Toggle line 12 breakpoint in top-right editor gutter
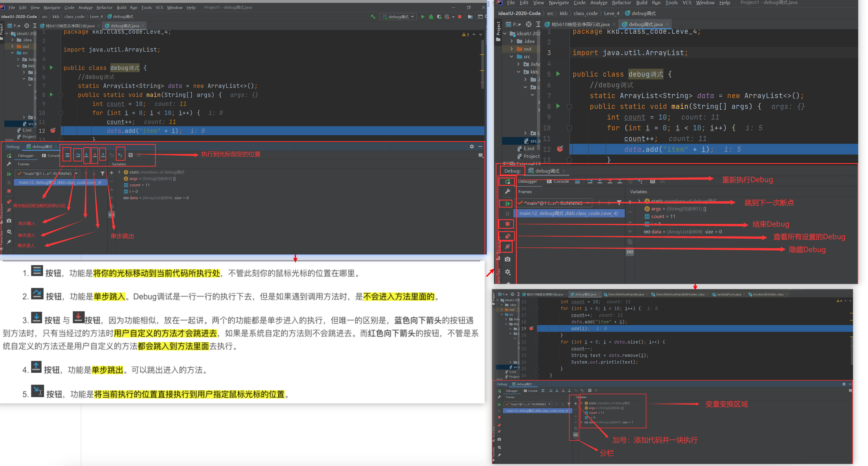This screenshot has width=868, height=466. (x=560, y=149)
